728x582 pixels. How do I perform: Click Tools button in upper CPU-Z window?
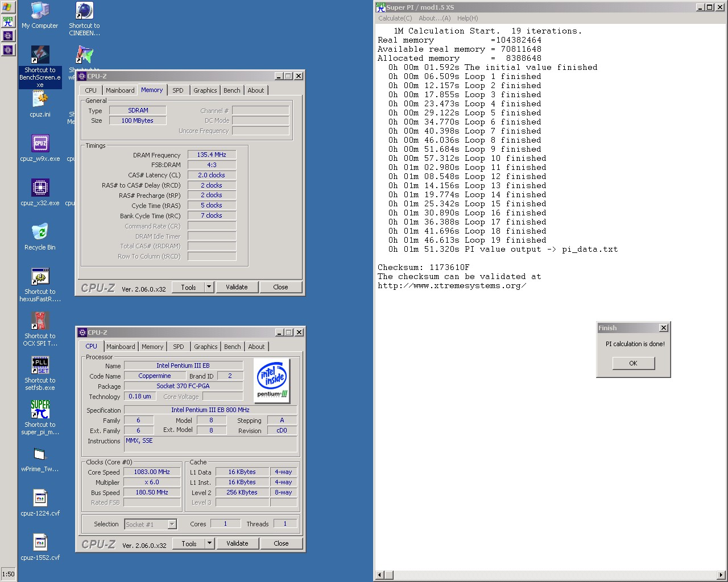[188, 287]
